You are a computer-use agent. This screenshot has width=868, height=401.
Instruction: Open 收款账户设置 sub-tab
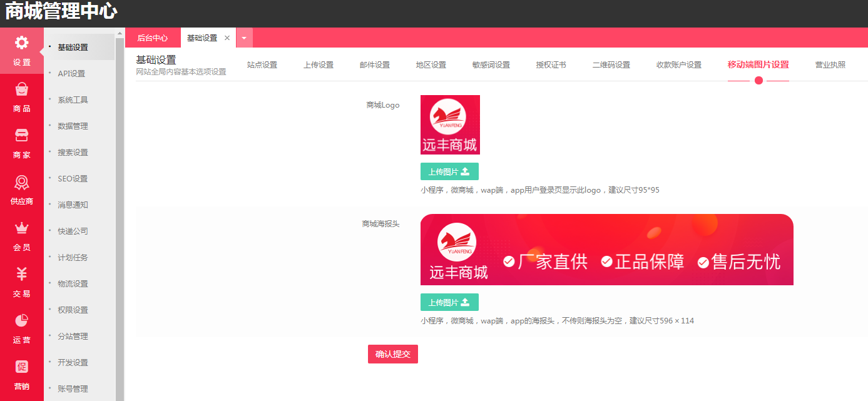tap(679, 64)
